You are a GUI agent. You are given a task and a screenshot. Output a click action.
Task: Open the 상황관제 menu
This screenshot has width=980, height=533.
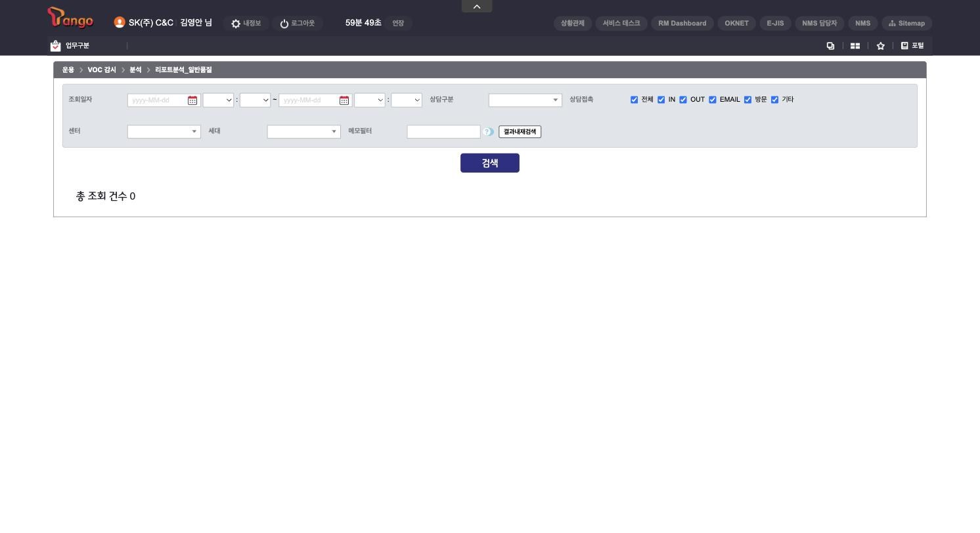coord(573,23)
